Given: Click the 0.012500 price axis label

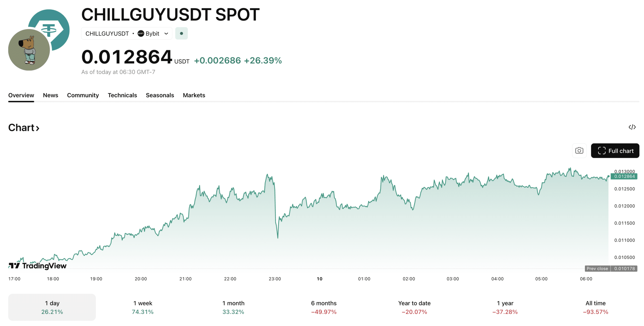Looking at the screenshot, I should [x=624, y=189].
